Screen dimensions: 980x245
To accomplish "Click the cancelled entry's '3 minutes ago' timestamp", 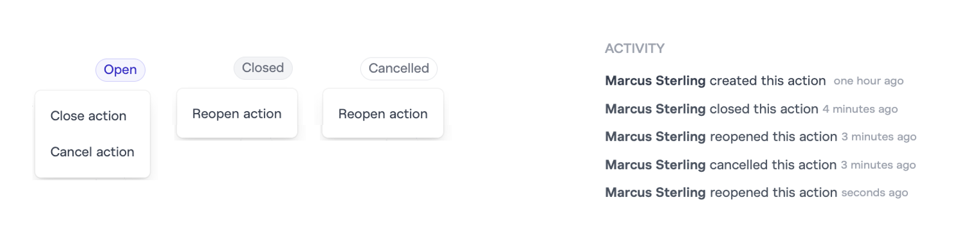I will [878, 165].
